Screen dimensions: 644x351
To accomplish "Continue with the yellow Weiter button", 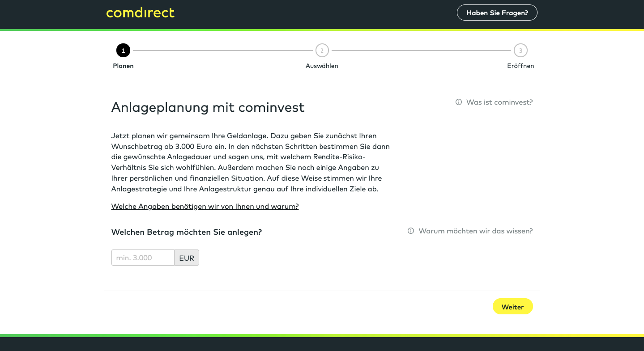I will [x=513, y=306].
